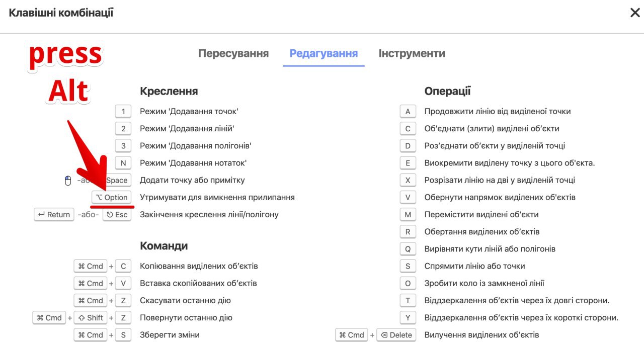Click 'Утримувати для вимкнення прилипання' text
The height and width of the screenshot is (350, 644).
click(x=217, y=198)
